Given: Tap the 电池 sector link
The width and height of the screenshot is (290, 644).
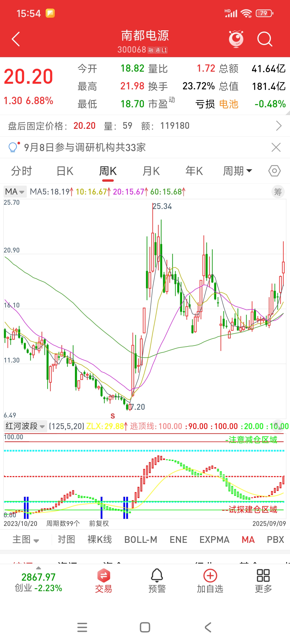Looking at the screenshot, I should [x=229, y=104].
